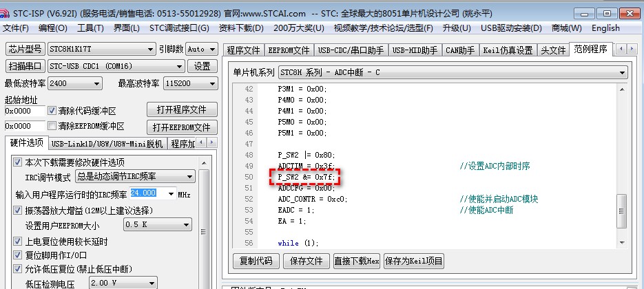The width and height of the screenshot is (644, 289).
Task: Open the STC8H1K17T chip model dropdown
Action: click(101, 50)
